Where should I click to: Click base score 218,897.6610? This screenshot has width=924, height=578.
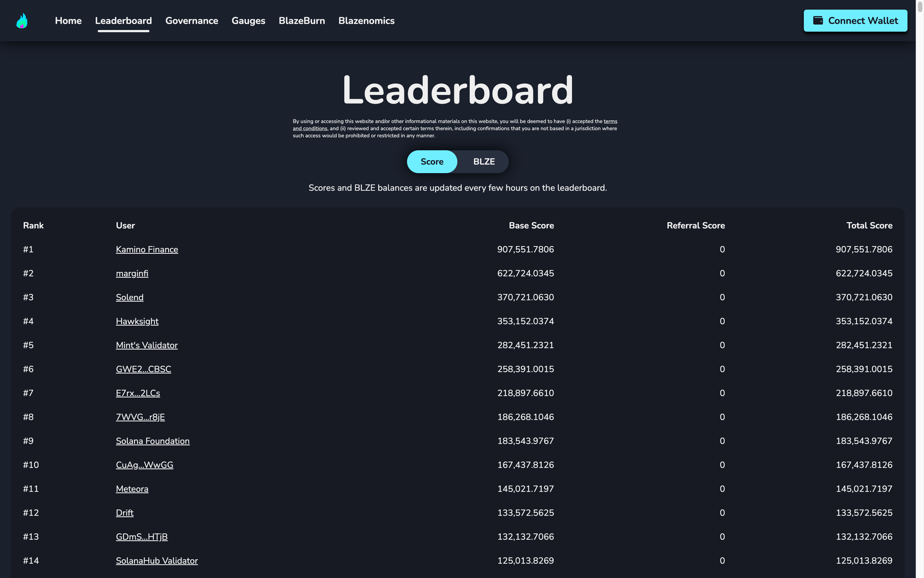[x=525, y=393]
